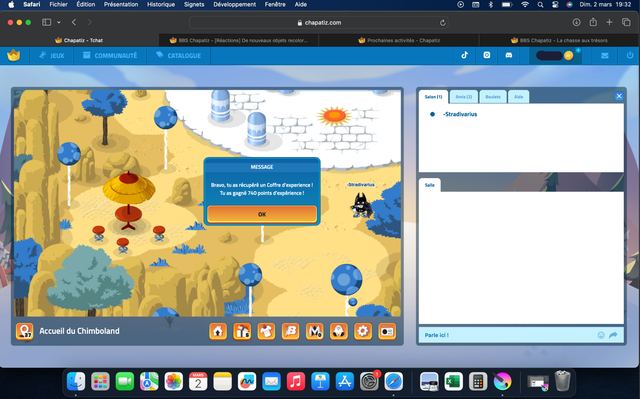Open Launchpad from the Dock
Viewport: 640px width, 399px height.
point(100,381)
